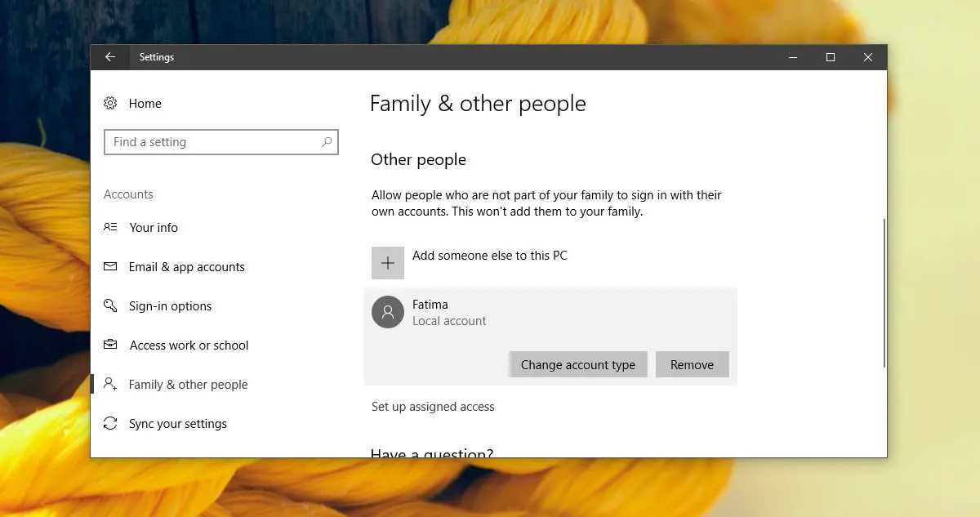Close the Settings window
The width and height of the screenshot is (980, 517).
pyautogui.click(x=868, y=57)
